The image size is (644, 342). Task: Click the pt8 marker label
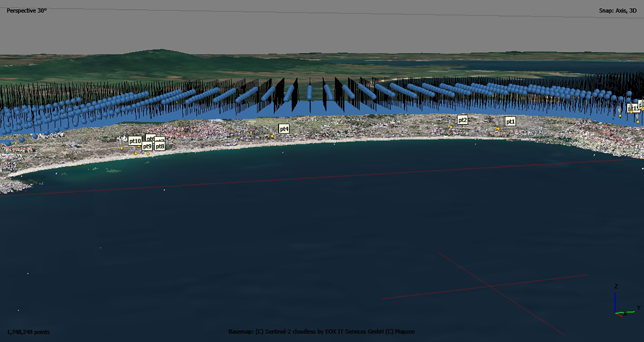coord(160,147)
